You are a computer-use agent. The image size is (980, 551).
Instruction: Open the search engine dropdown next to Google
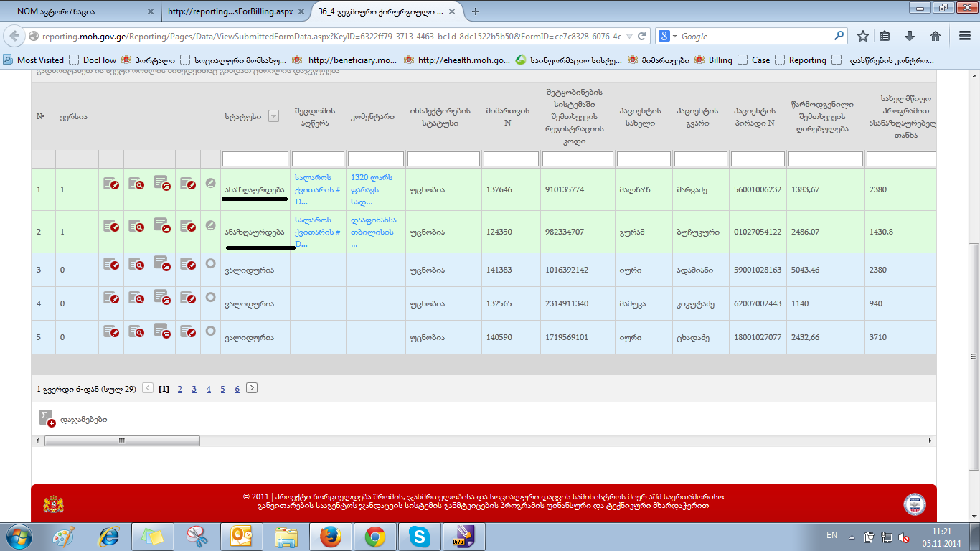tap(674, 36)
